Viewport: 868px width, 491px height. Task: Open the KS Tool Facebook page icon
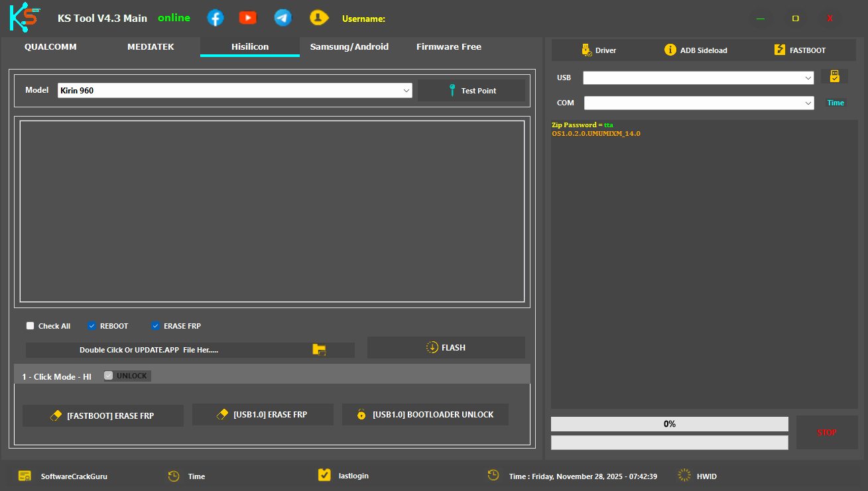pos(215,17)
